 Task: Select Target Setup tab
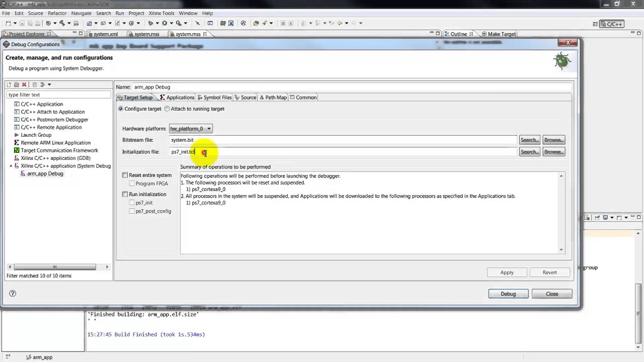[x=135, y=98]
